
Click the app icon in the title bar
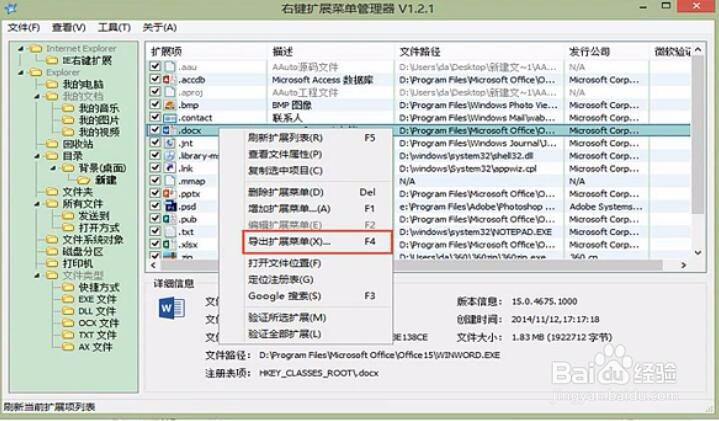[x=10, y=8]
